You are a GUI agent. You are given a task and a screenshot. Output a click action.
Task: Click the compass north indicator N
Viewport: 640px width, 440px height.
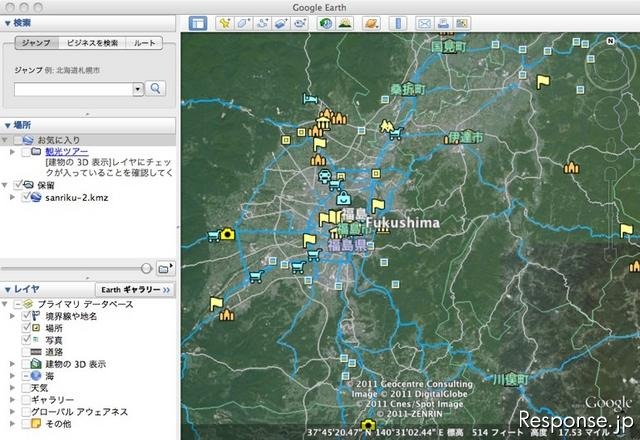(x=610, y=41)
